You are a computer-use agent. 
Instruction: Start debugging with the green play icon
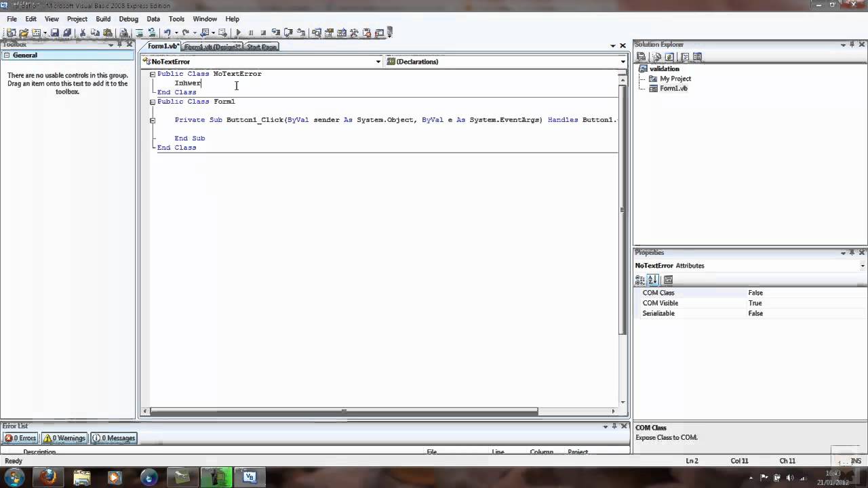coord(238,33)
